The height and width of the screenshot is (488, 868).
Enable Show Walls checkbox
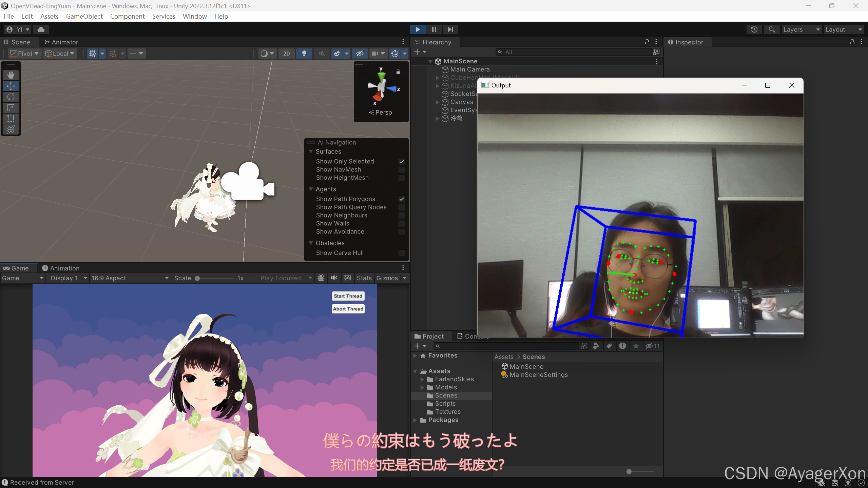402,224
